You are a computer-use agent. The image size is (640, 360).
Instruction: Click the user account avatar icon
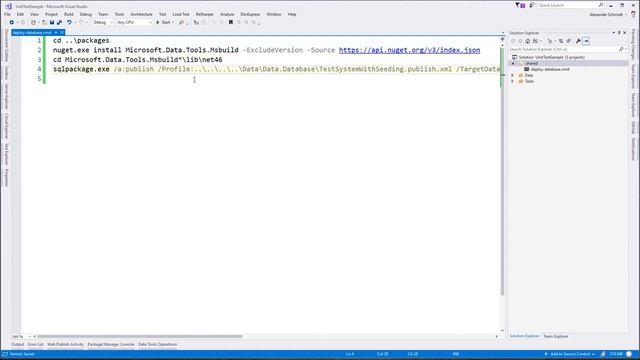[633, 14]
